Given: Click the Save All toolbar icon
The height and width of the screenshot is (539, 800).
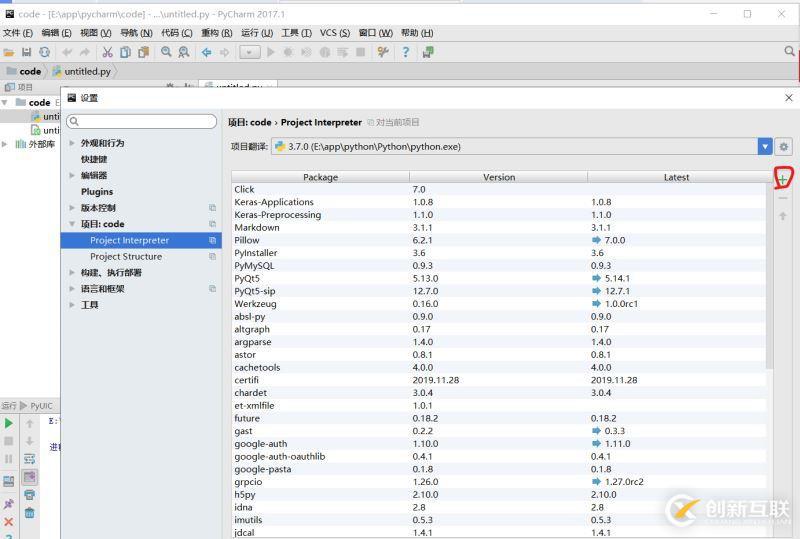Looking at the screenshot, I should pyautogui.click(x=27, y=52).
